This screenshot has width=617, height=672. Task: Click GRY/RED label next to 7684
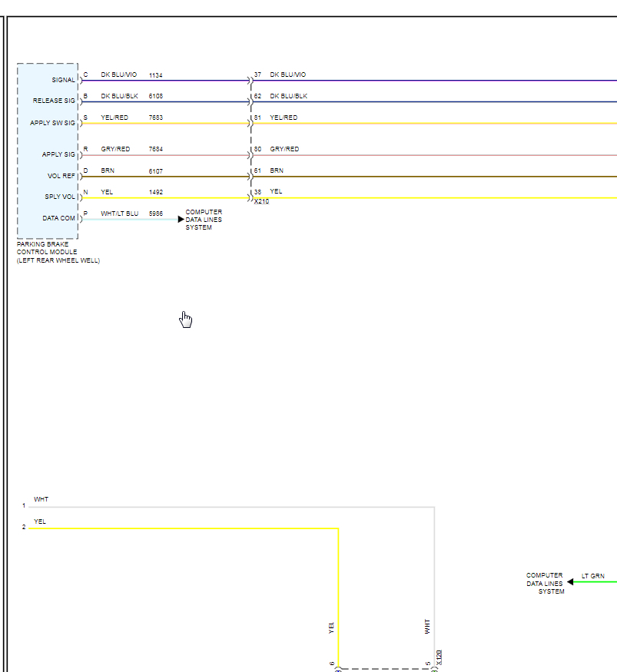[x=115, y=149]
